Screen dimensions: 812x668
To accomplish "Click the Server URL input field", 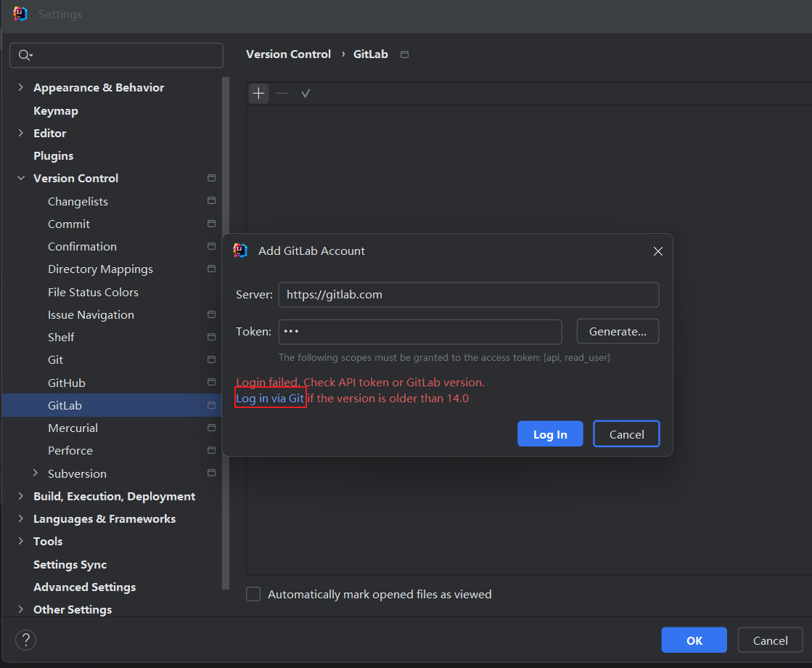I will tap(469, 294).
